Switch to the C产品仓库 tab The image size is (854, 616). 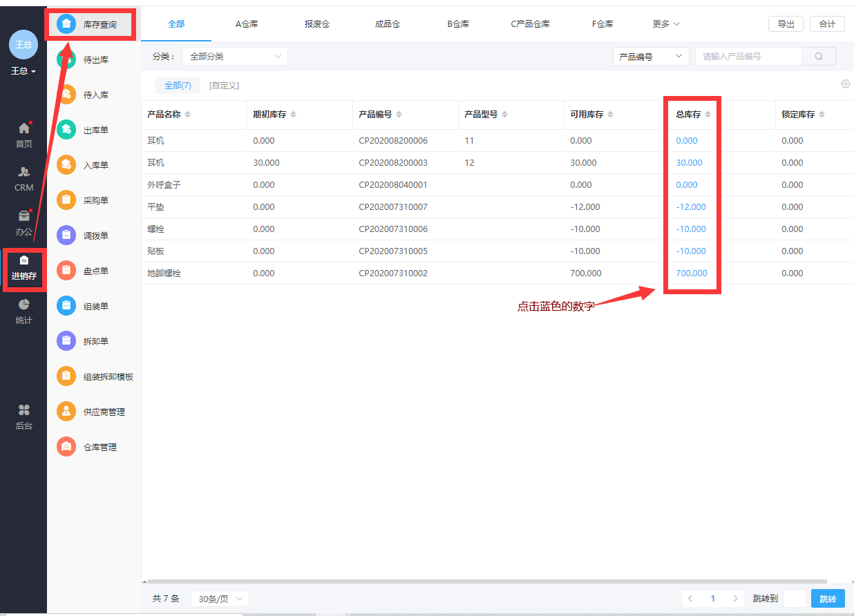point(531,24)
